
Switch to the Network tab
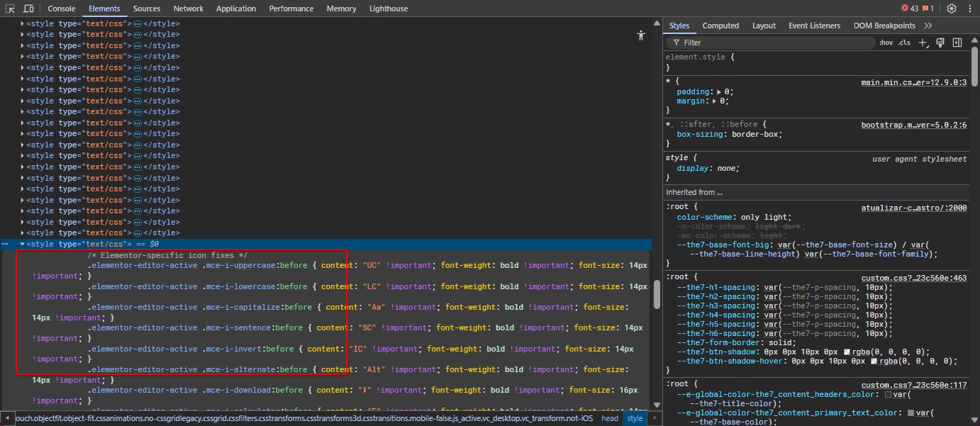coord(188,9)
